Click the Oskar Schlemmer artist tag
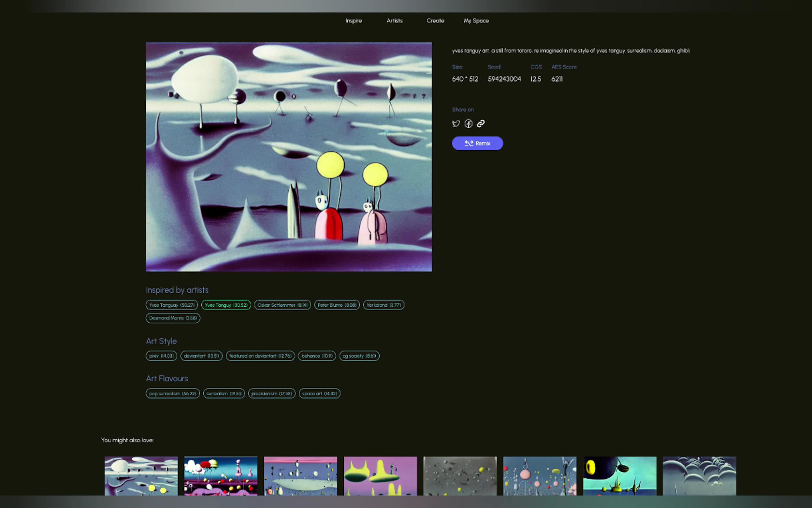812x508 pixels. coord(282,305)
